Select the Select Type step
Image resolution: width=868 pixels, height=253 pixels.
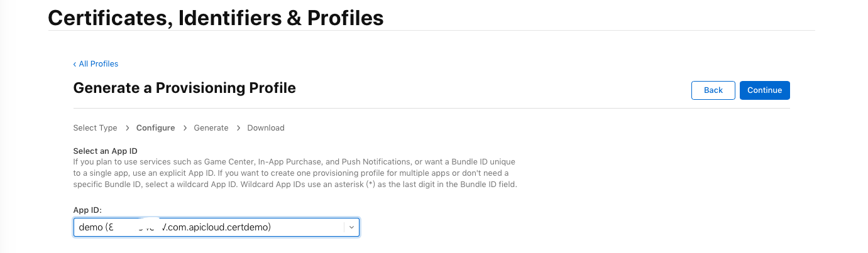tap(95, 128)
